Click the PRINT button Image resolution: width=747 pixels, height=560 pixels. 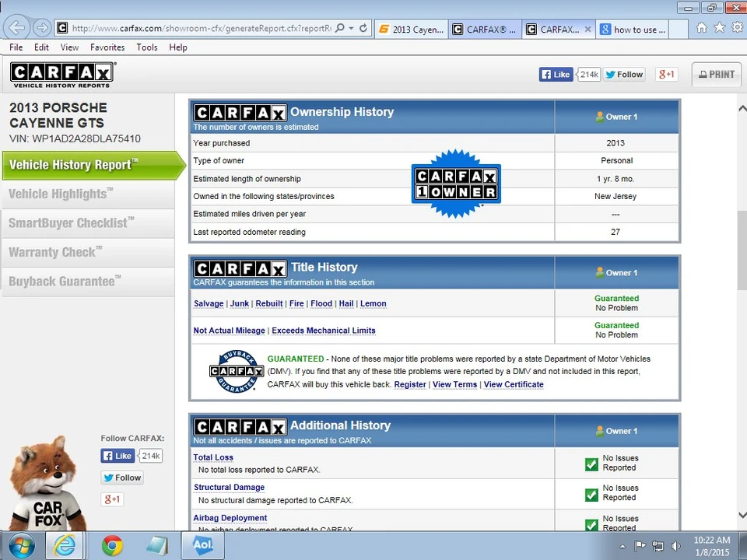click(717, 75)
